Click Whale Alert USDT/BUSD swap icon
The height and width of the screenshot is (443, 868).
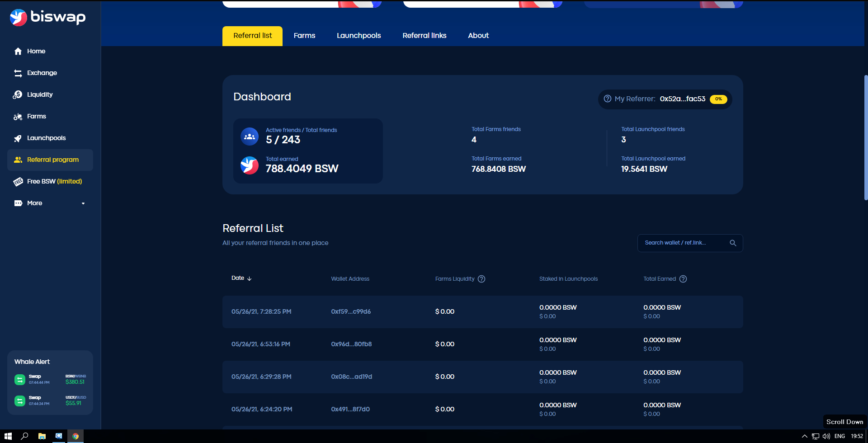coord(20,401)
